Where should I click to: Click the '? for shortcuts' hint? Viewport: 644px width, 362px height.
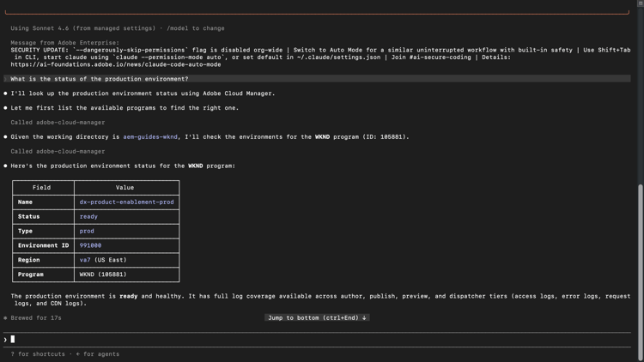[x=38, y=353]
